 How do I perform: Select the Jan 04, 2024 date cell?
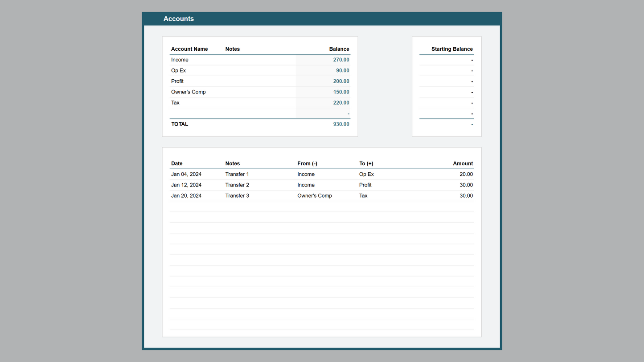[x=186, y=174]
